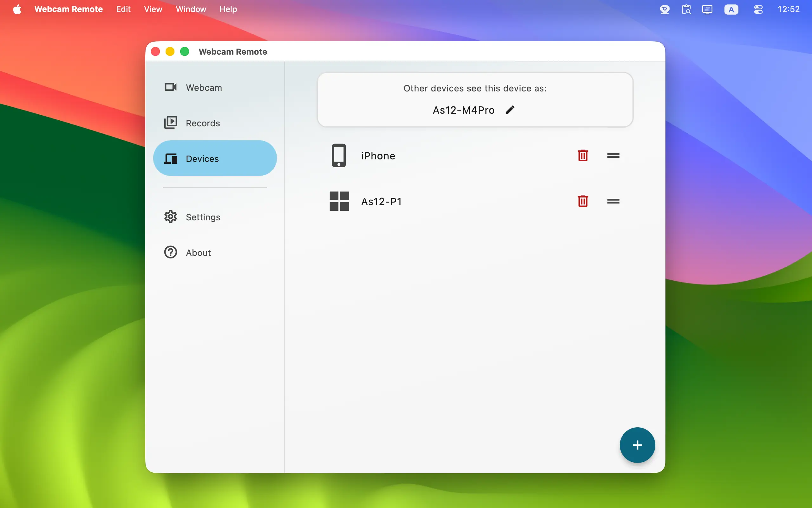Click the iPhone row reorder handle
812x508 pixels.
pyautogui.click(x=613, y=156)
